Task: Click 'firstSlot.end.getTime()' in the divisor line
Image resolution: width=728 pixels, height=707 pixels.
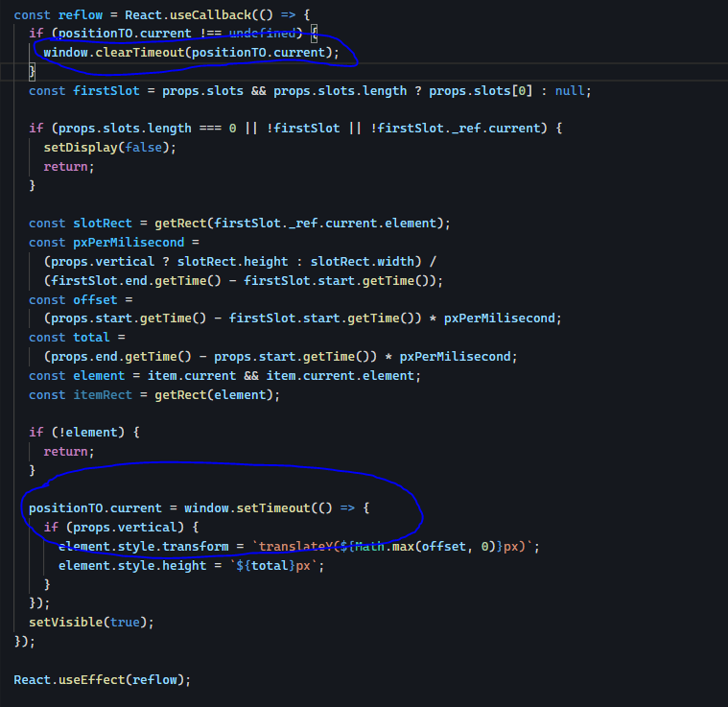Action: click(136, 281)
